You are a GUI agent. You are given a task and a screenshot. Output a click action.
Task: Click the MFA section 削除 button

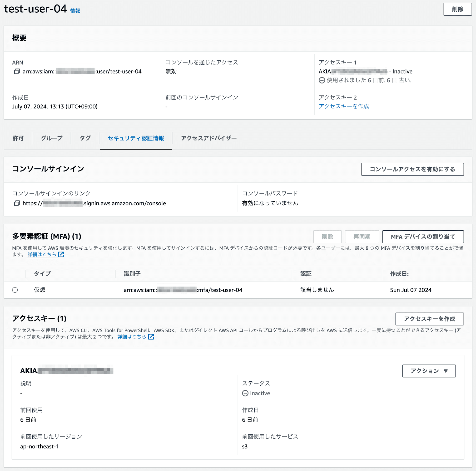327,237
